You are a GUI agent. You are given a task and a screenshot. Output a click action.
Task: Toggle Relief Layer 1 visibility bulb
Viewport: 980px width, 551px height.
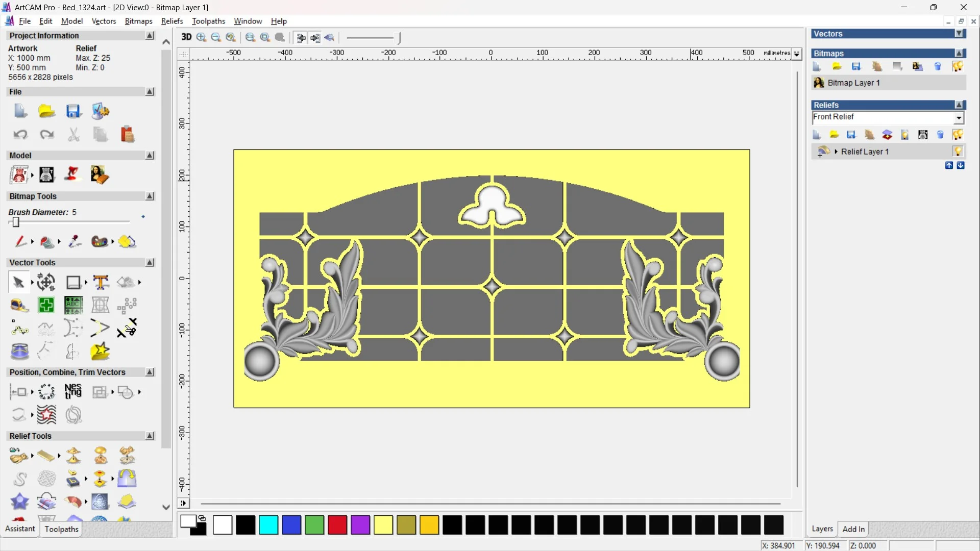tap(958, 152)
